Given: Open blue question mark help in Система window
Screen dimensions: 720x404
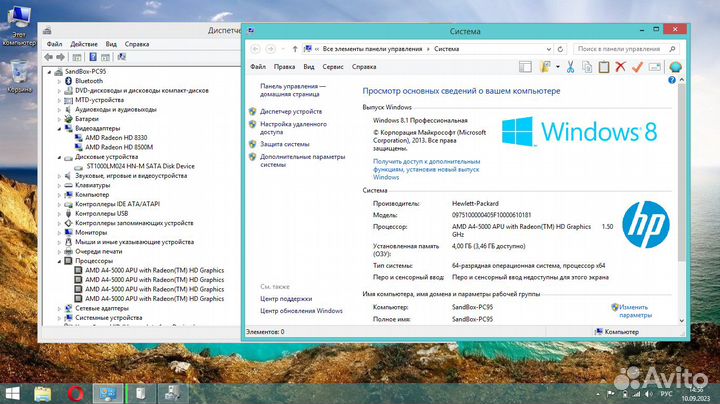Looking at the screenshot, I should 672,80.
